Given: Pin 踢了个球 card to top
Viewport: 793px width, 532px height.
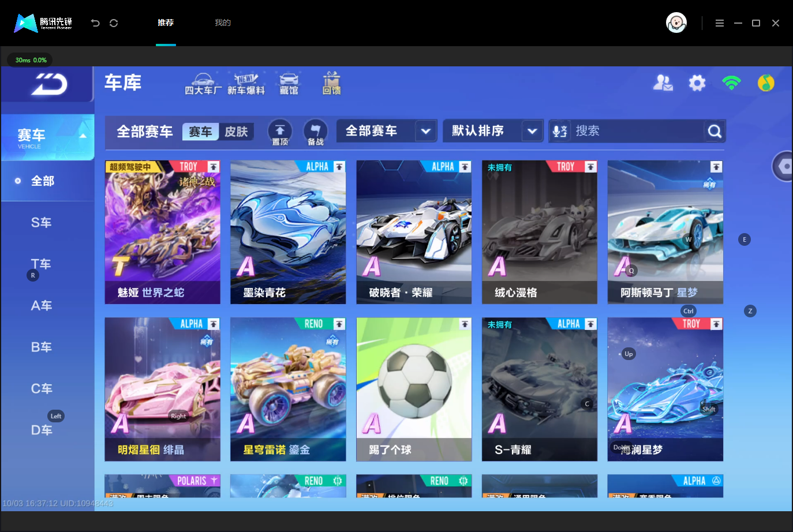Looking at the screenshot, I should [x=465, y=324].
